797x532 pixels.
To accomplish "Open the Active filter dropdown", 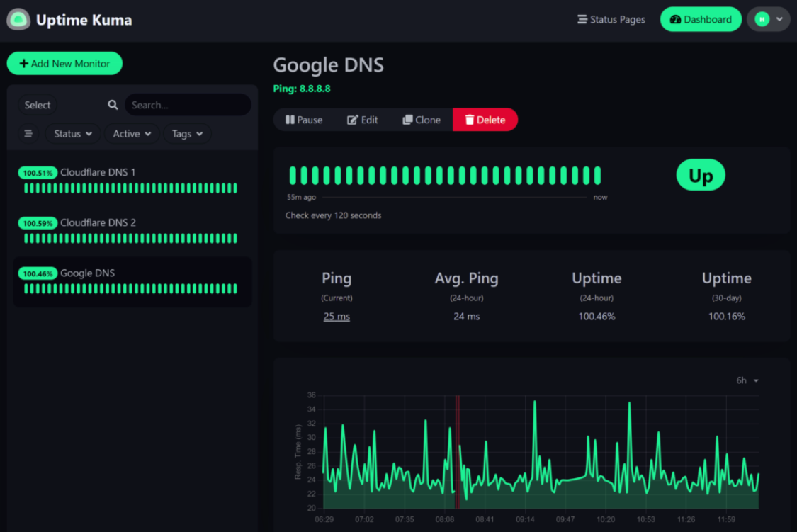I will pyautogui.click(x=132, y=134).
